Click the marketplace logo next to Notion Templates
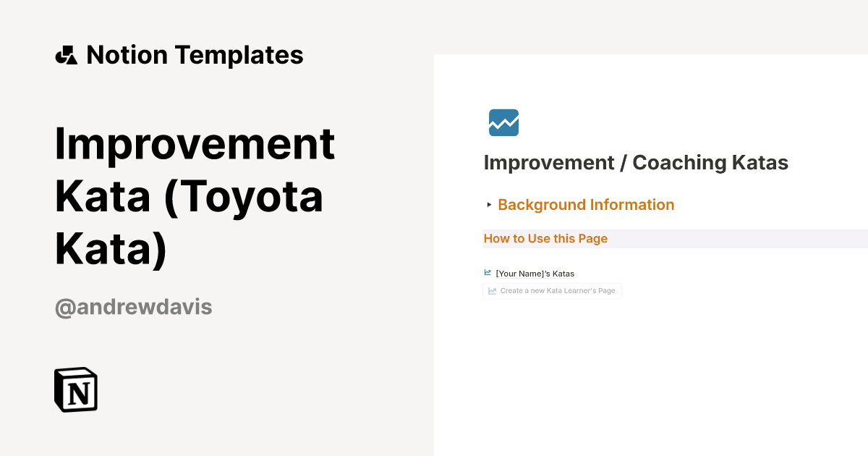This screenshot has height=456, width=868. [66, 54]
